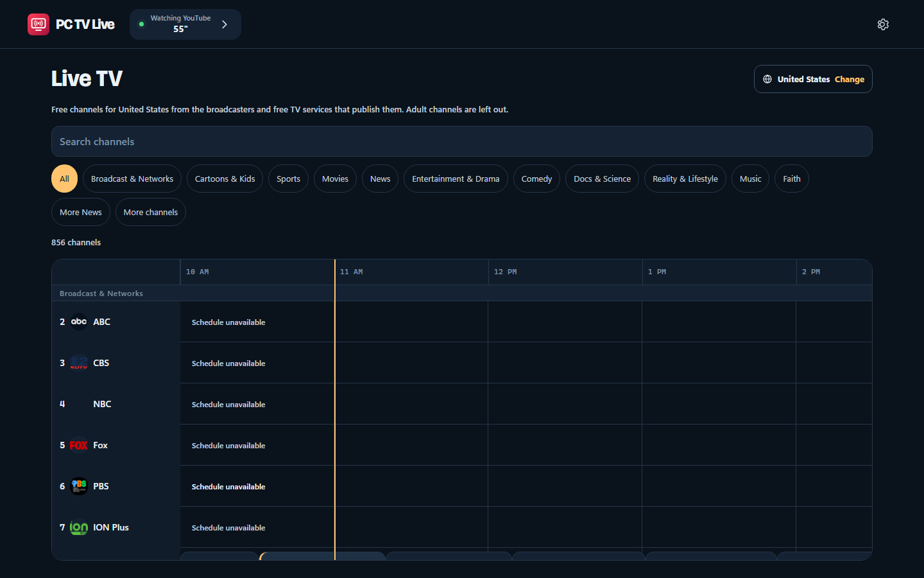This screenshot has width=924, height=578.
Task: Open settings via the gear icon
Action: click(883, 24)
